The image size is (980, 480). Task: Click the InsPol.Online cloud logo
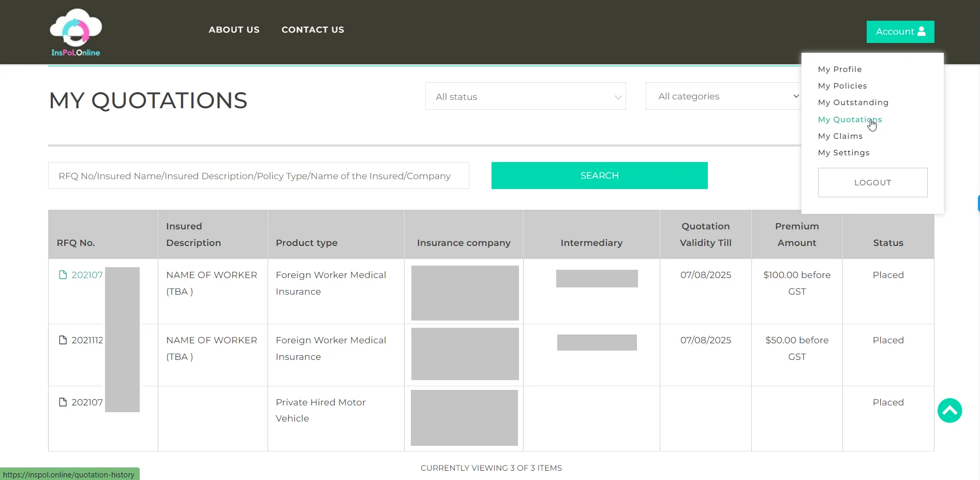[x=76, y=32]
